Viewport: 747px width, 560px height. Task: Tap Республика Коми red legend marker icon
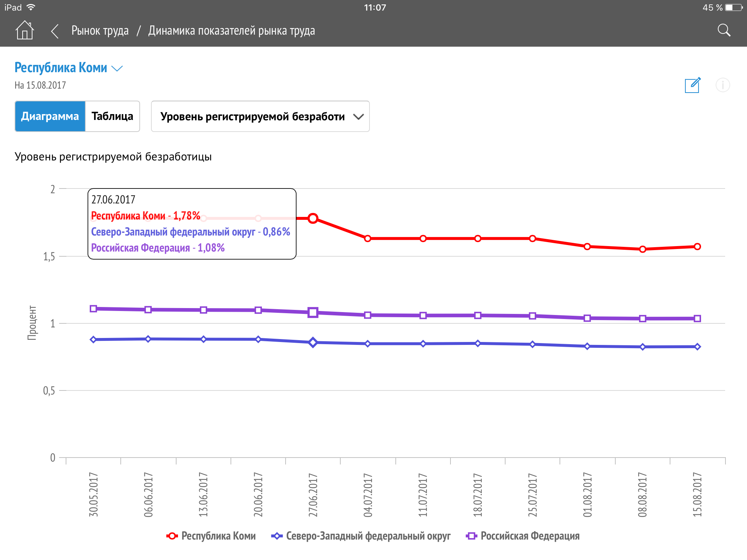[172, 536]
